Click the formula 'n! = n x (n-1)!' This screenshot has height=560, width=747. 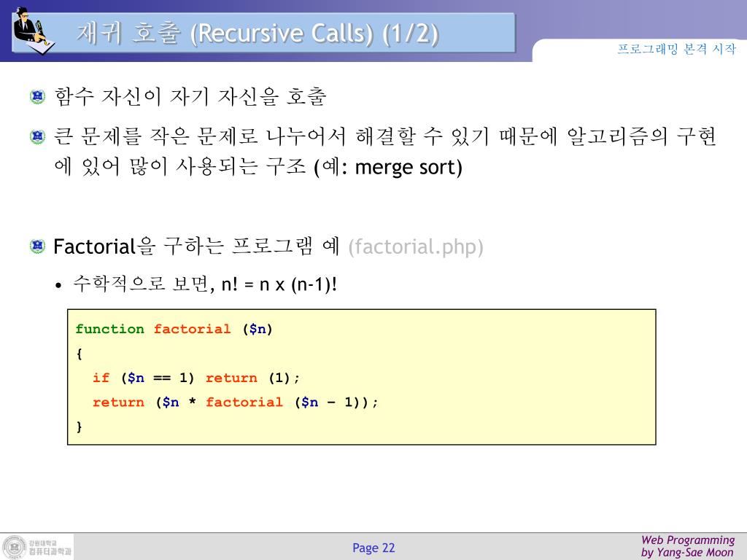279,284
